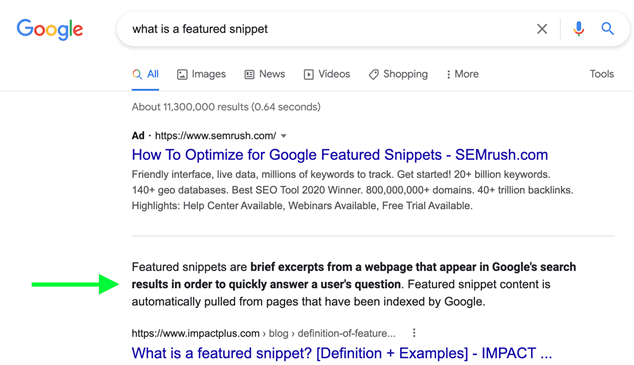Open the SEMrush 'How To Optimize for Google Featured Snippets' ad
The image size is (634, 365).
pos(340,155)
